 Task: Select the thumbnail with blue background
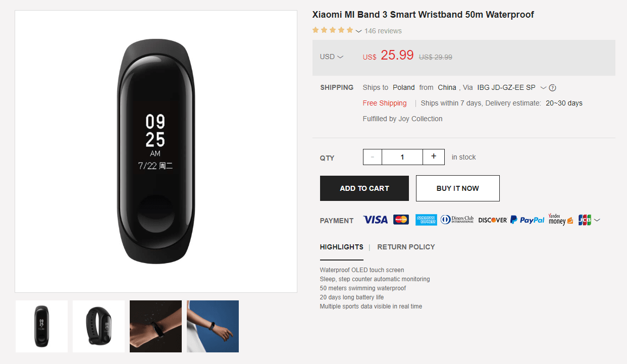coord(213,326)
